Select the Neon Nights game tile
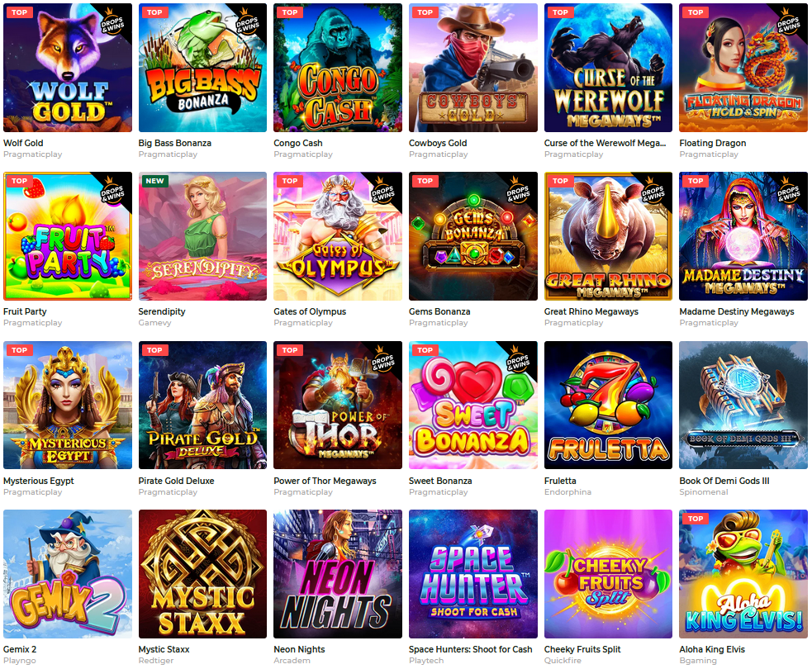This screenshot has height=669, width=812. (x=338, y=574)
